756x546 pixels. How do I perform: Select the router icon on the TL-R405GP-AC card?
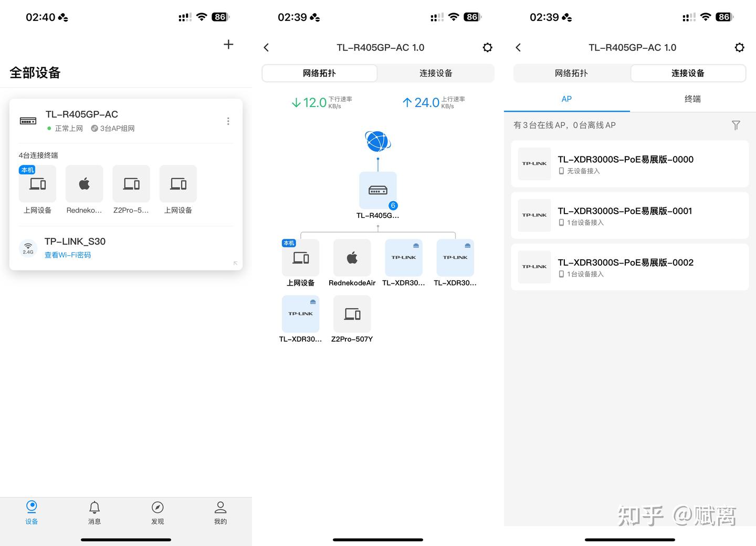point(28,121)
